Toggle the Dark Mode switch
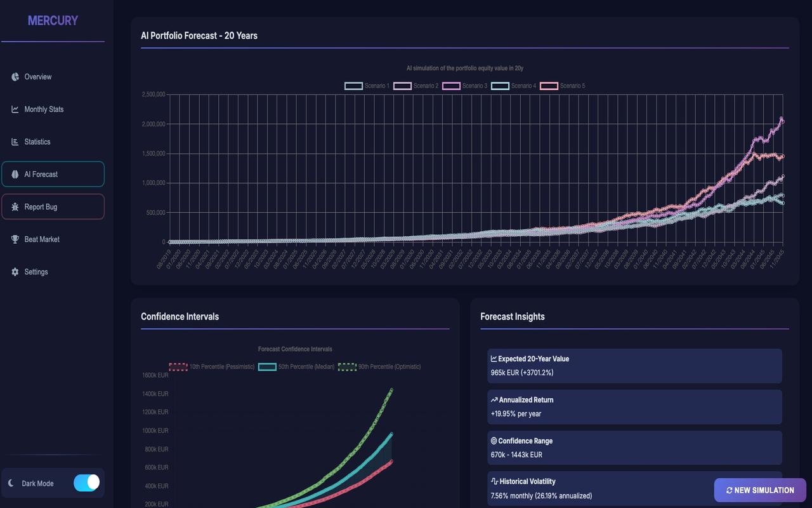Screen dimensions: 812x508 [x=86, y=483]
